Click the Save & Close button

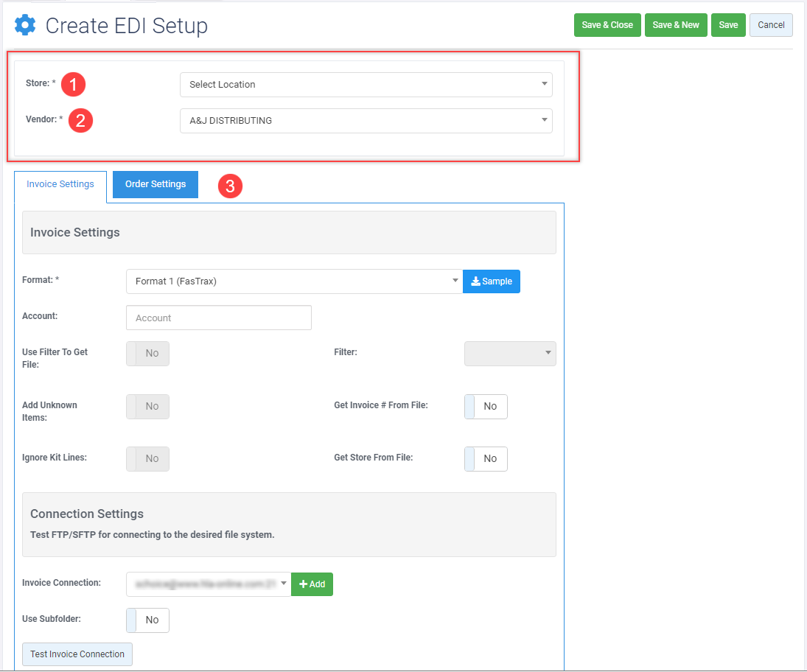[x=607, y=25]
